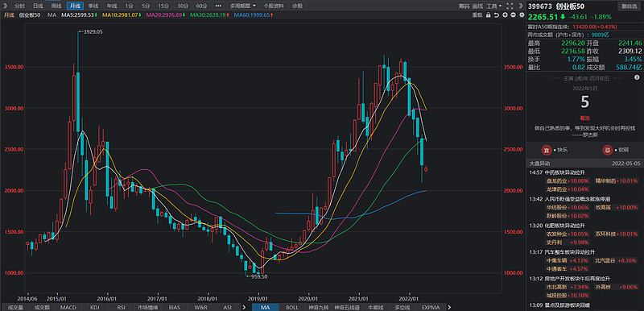Select the 1分 one-minute period
This screenshot has width=644, height=311.
(x=130, y=6)
